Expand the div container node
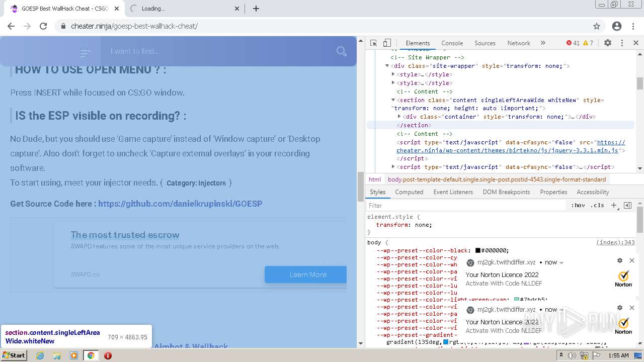644x362 pixels. click(399, 117)
